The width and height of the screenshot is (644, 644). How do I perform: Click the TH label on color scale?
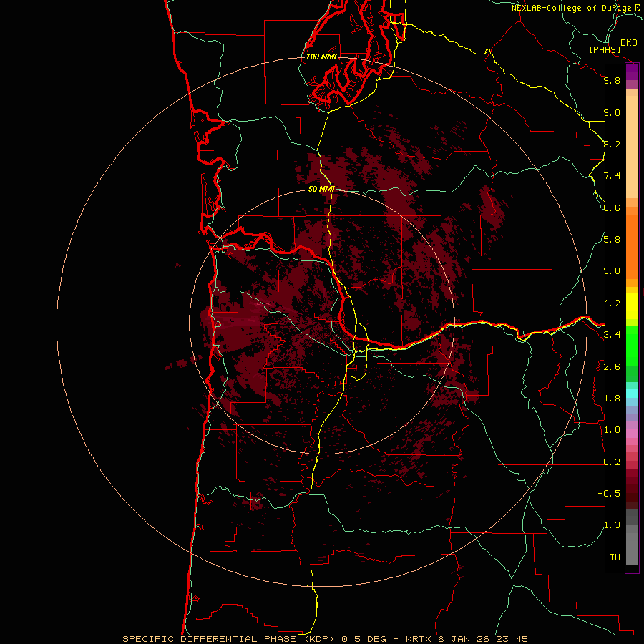[x=615, y=557]
